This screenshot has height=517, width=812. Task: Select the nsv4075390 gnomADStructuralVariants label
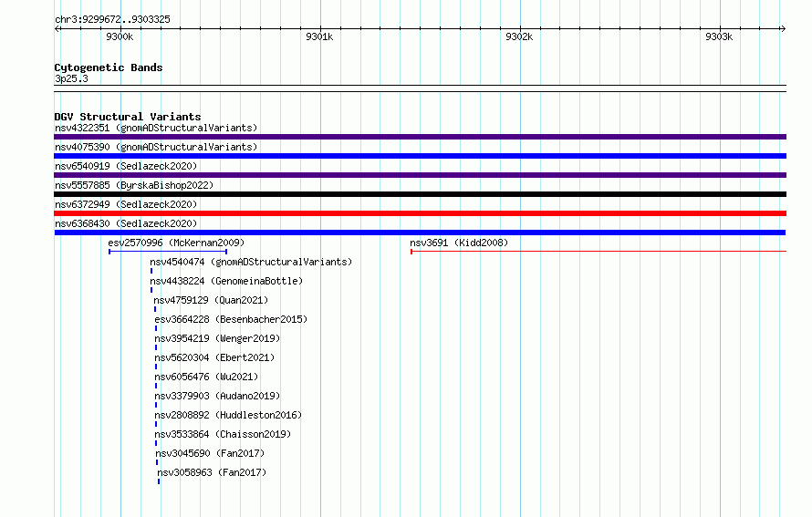point(156,147)
